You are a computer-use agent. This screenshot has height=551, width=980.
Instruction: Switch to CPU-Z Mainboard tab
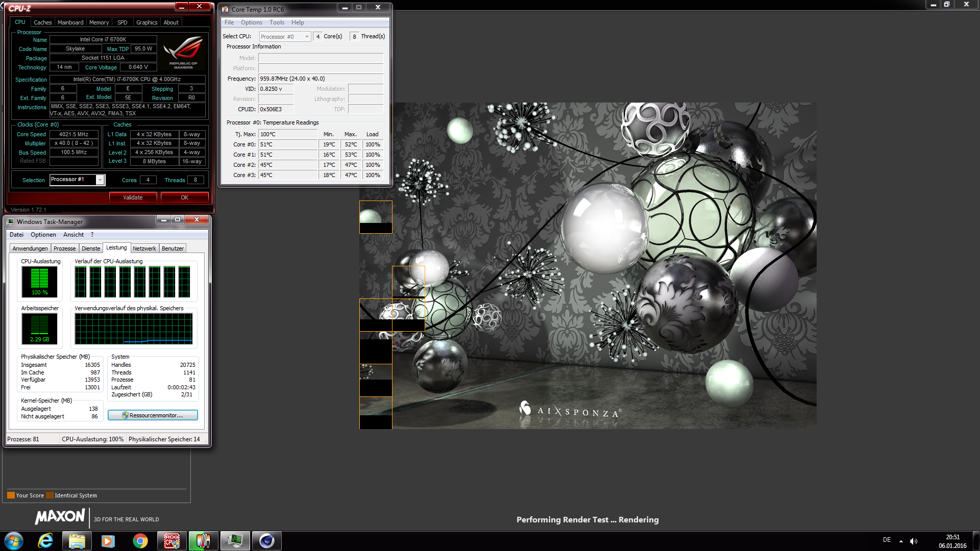pyautogui.click(x=70, y=22)
